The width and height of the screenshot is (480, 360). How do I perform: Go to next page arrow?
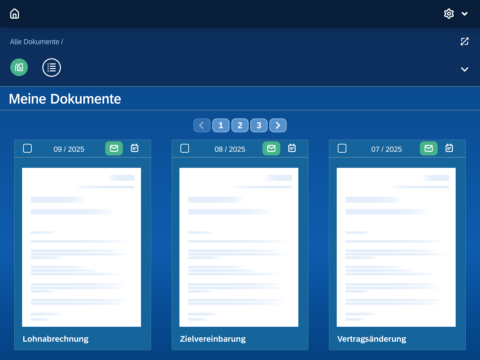278,125
